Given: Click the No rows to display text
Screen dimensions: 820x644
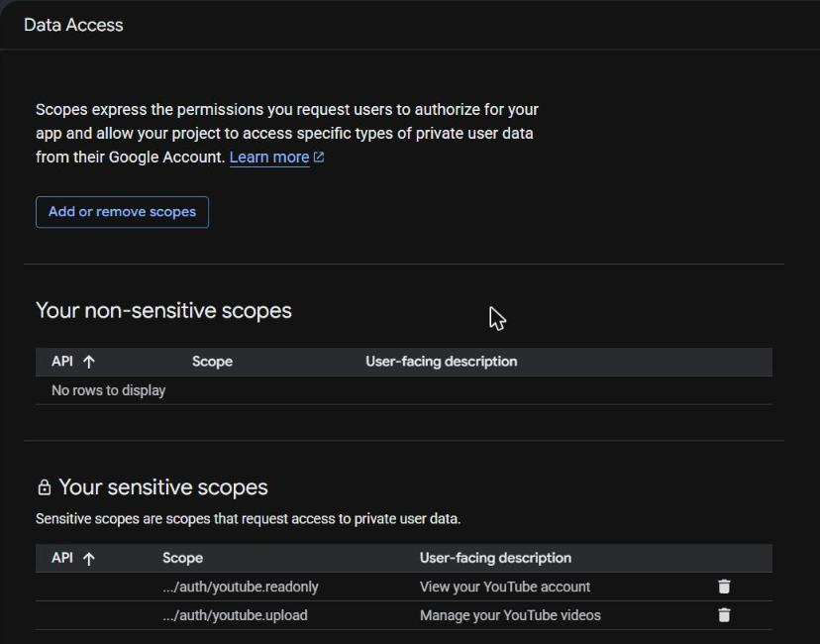Looking at the screenshot, I should pyautogui.click(x=108, y=390).
